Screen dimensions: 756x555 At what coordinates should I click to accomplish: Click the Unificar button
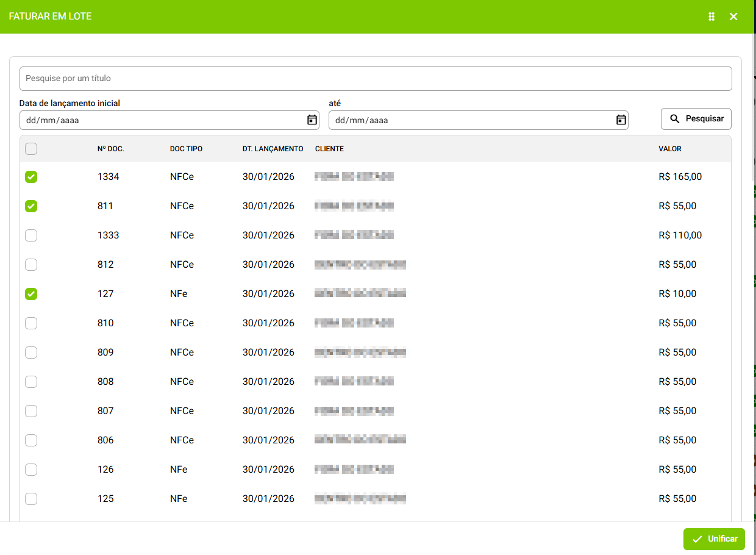[x=714, y=539]
